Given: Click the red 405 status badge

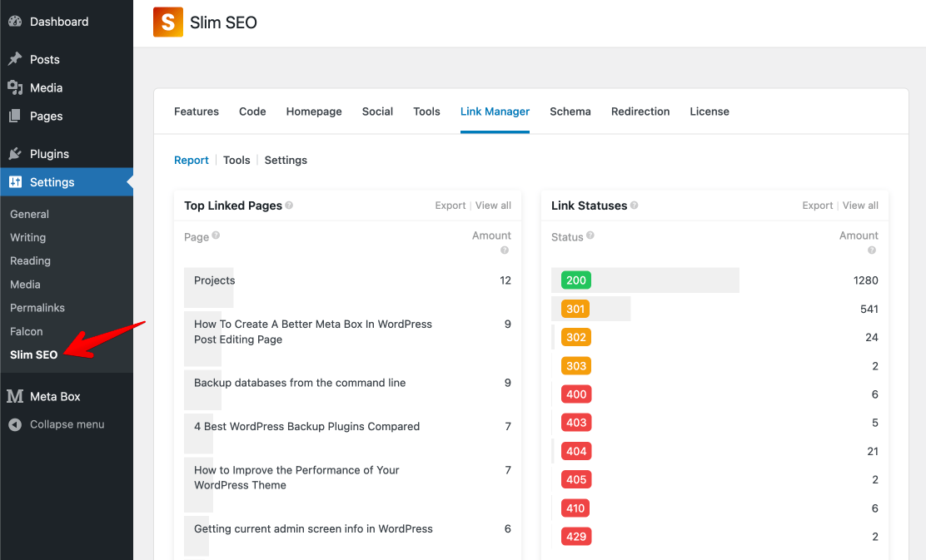Looking at the screenshot, I should pos(575,479).
